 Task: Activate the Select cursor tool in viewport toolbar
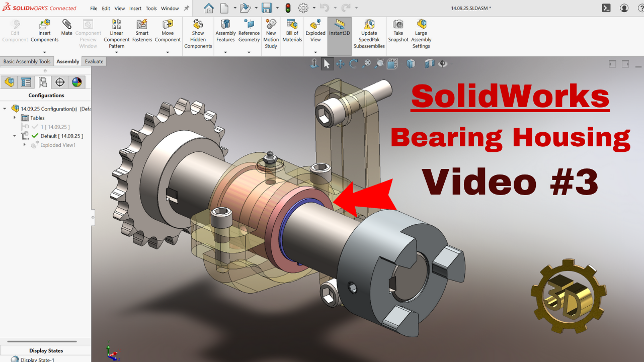(327, 64)
